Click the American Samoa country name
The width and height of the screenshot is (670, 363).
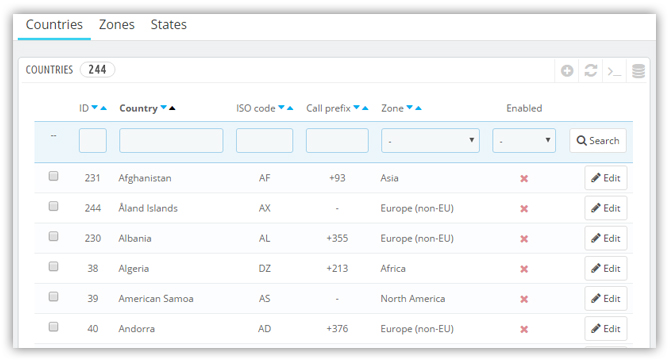pos(156,299)
